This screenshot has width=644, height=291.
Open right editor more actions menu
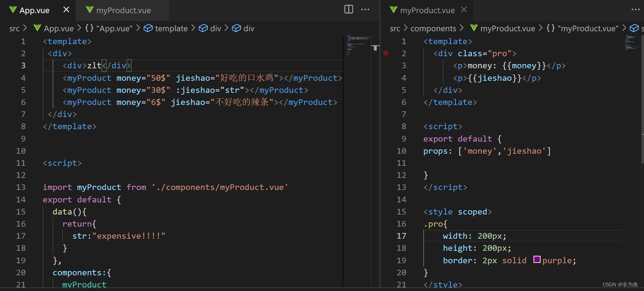[x=636, y=9]
